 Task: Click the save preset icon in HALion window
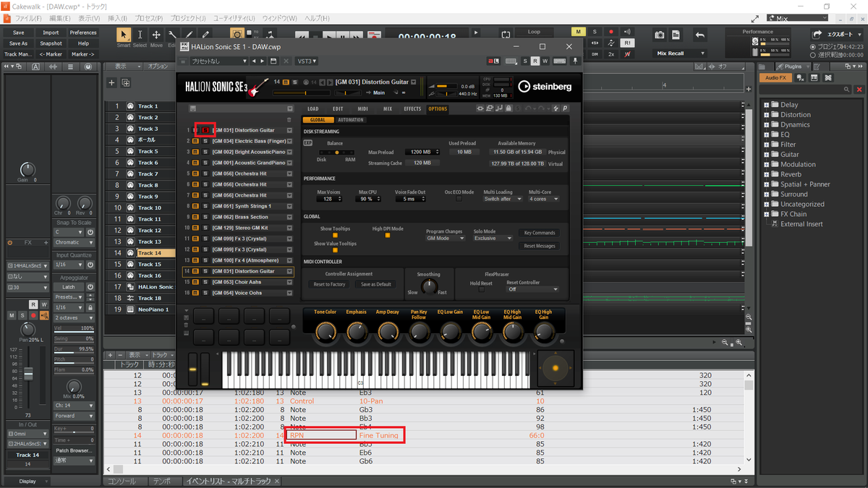(273, 61)
